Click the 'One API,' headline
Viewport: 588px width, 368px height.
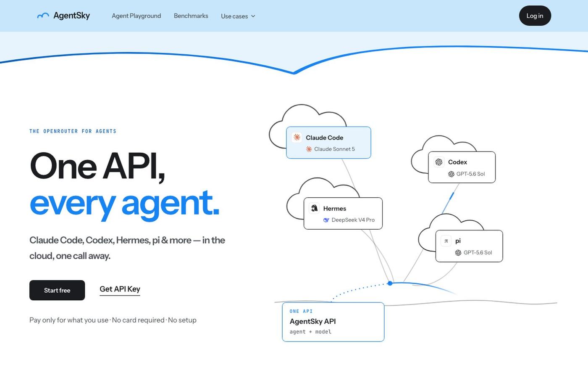97,166
